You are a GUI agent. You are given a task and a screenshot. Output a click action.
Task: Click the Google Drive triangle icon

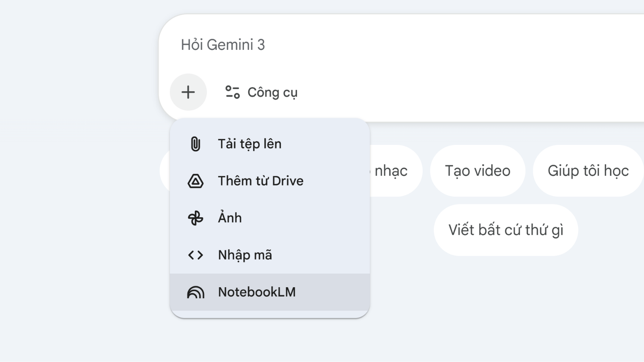195,181
